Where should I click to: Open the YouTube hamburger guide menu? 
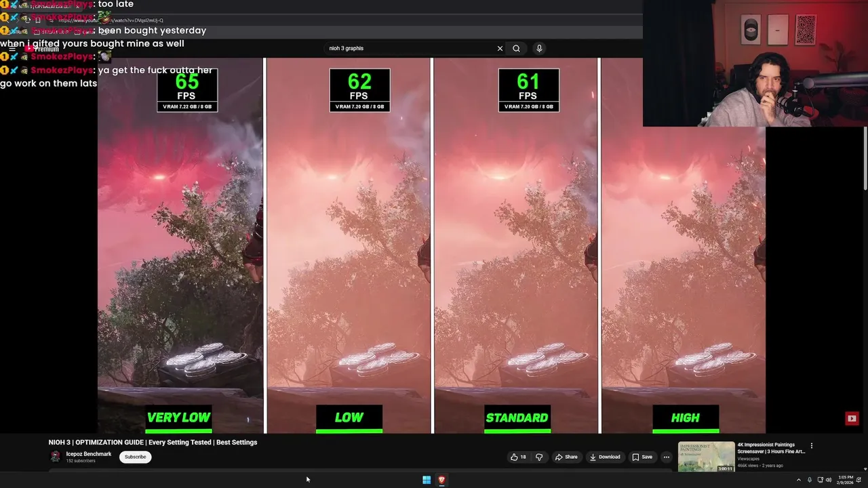(x=12, y=49)
